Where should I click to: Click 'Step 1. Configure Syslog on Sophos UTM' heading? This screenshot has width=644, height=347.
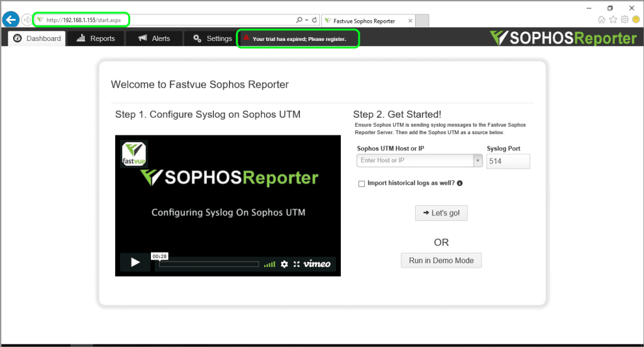click(x=208, y=114)
